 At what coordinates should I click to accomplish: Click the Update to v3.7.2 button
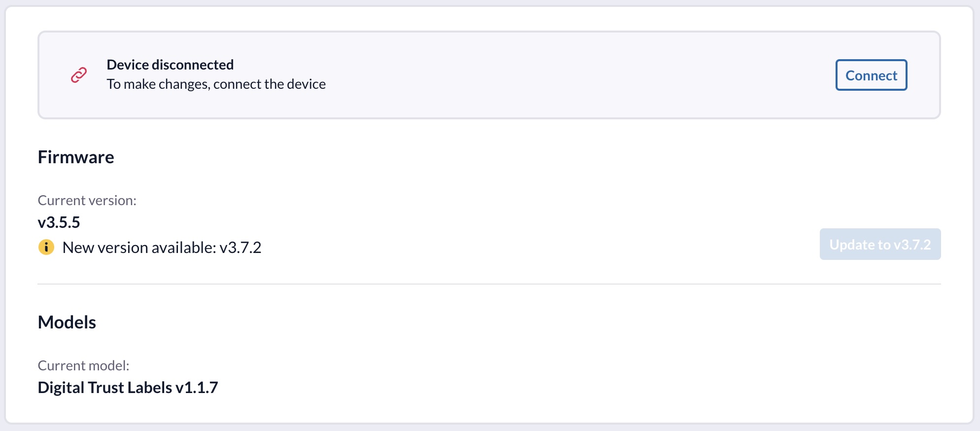point(880,245)
